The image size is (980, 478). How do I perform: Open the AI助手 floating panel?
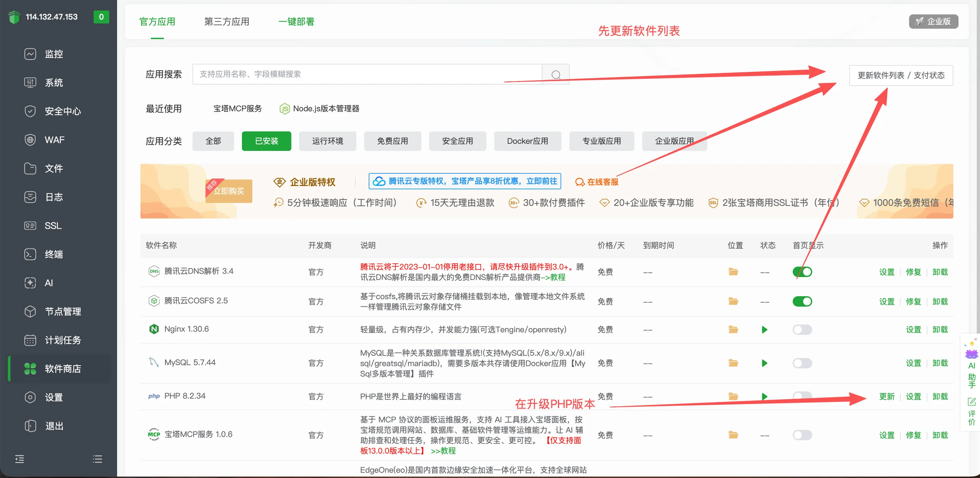972,364
